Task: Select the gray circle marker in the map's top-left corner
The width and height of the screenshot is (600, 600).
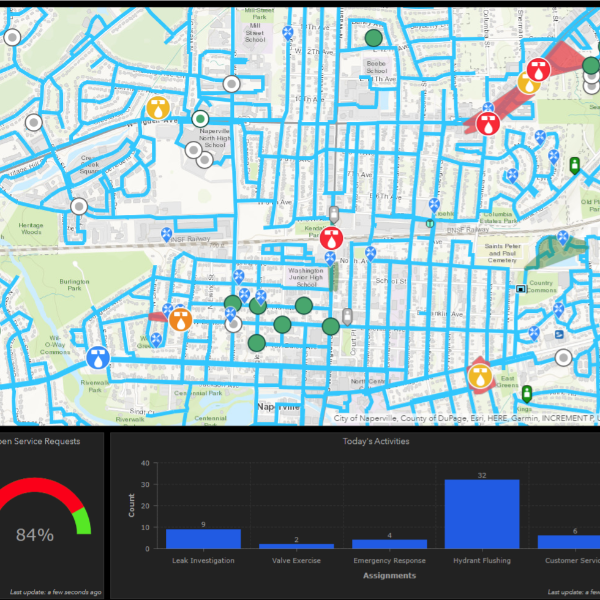Action: click(x=12, y=38)
